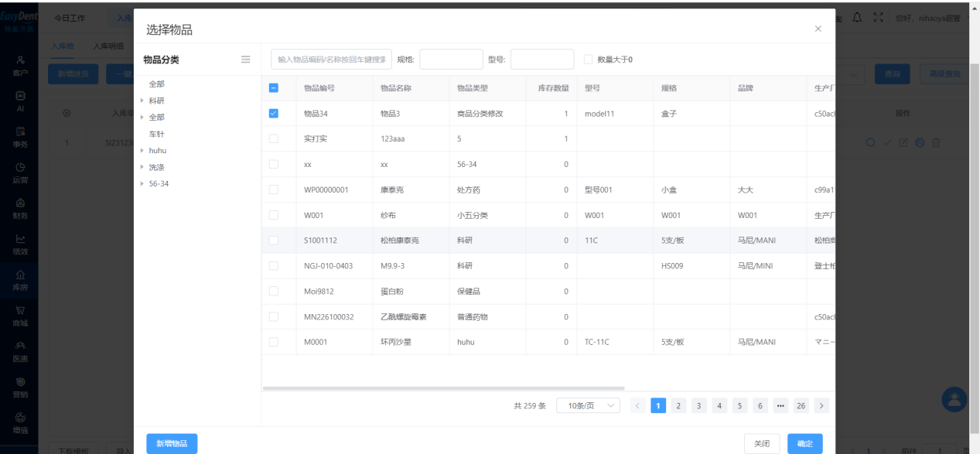Confirm selection with 确定 button
The width and height of the screenshot is (980, 454).
tap(805, 443)
